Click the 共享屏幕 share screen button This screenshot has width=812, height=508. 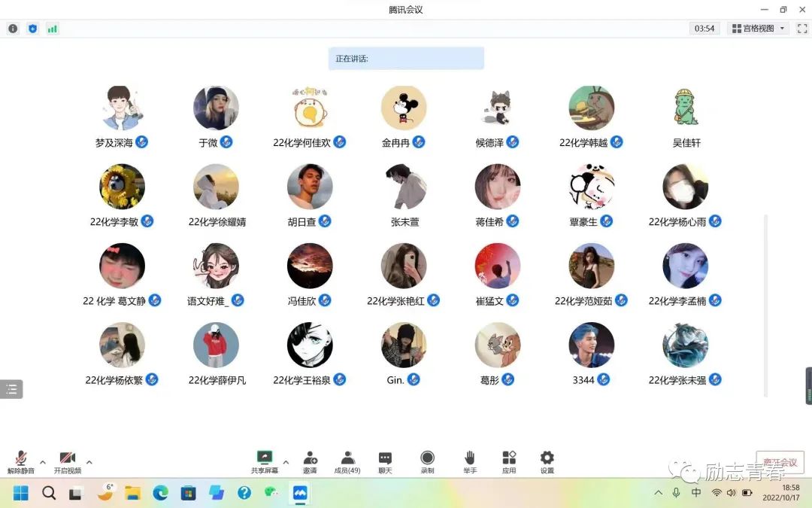coord(264,458)
